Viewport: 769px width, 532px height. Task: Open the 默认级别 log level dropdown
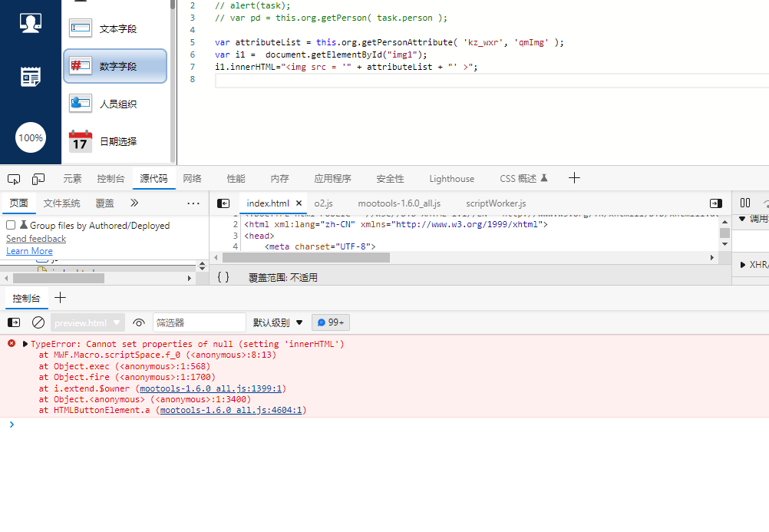click(x=278, y=323)
